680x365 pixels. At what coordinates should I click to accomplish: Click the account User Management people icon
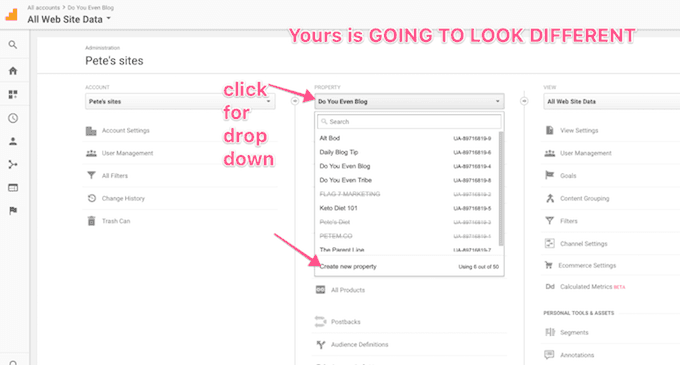[91, 153]
